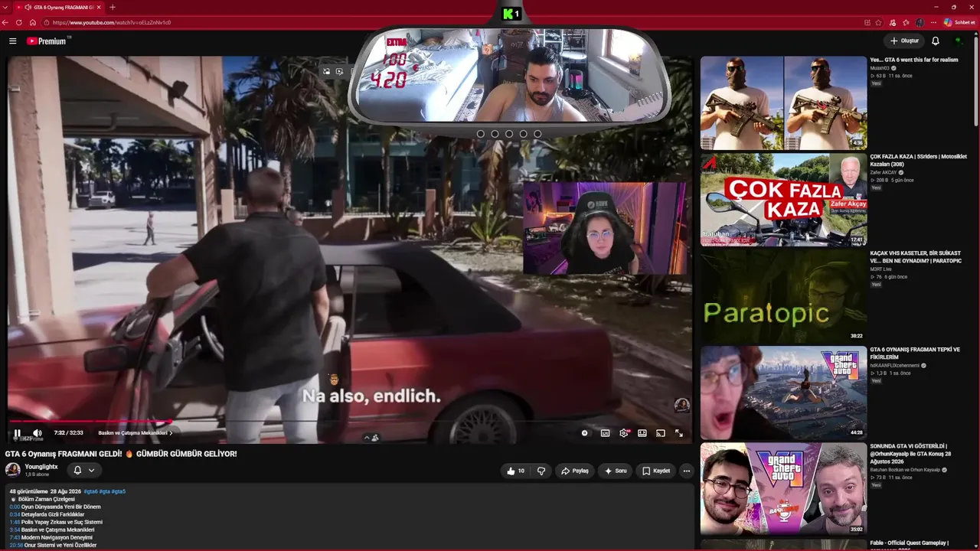Click the Oluştur create button
This screenshot has height=551, width=980.
click(904, 41)
